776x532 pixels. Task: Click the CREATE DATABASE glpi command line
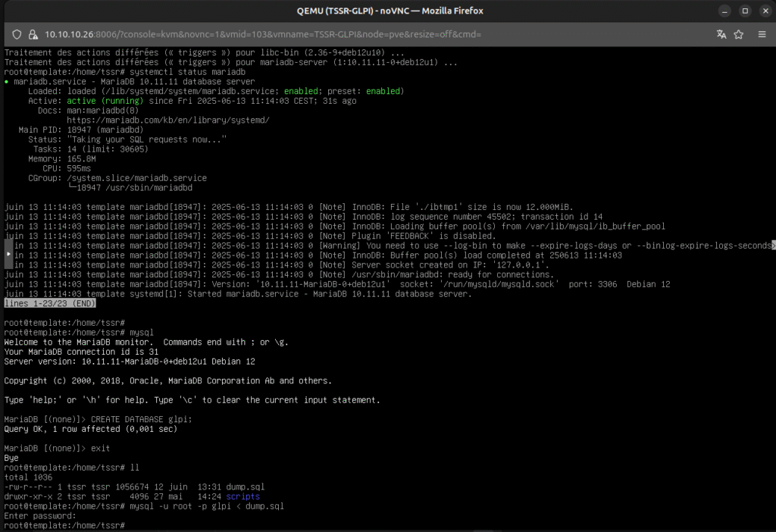coord(141,419)
